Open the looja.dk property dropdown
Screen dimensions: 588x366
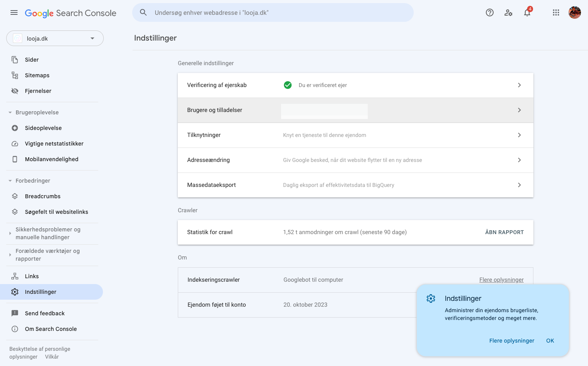point(55,38)
